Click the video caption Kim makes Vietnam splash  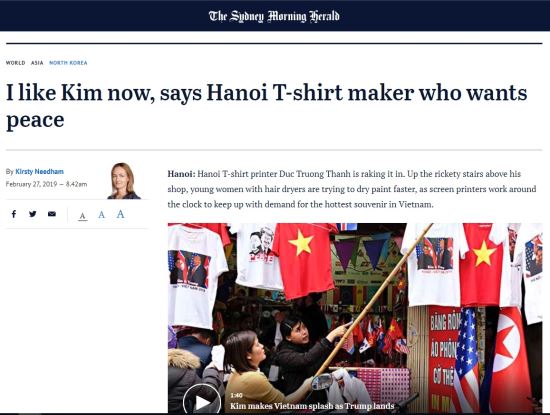(312, 406)
